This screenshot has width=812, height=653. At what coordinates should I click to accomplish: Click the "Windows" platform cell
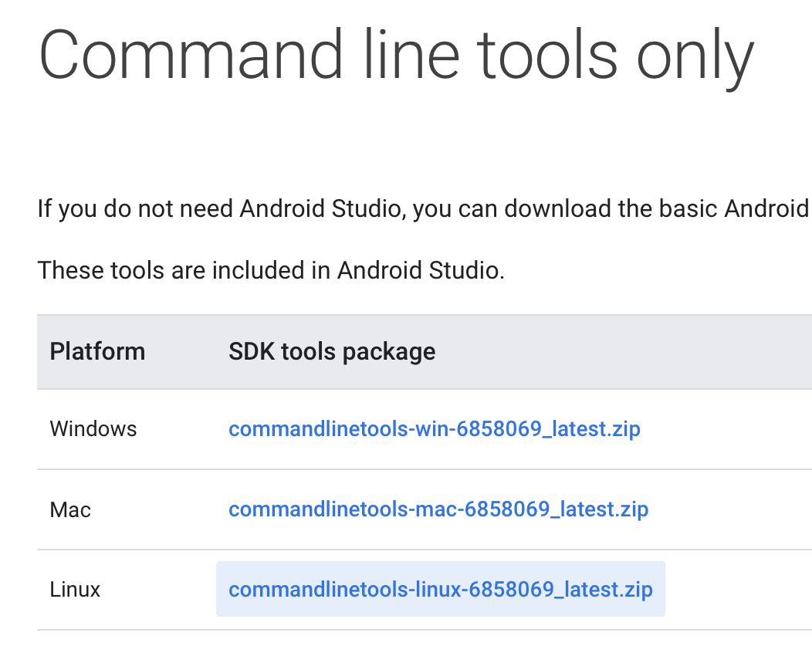(x=93, y=429)
